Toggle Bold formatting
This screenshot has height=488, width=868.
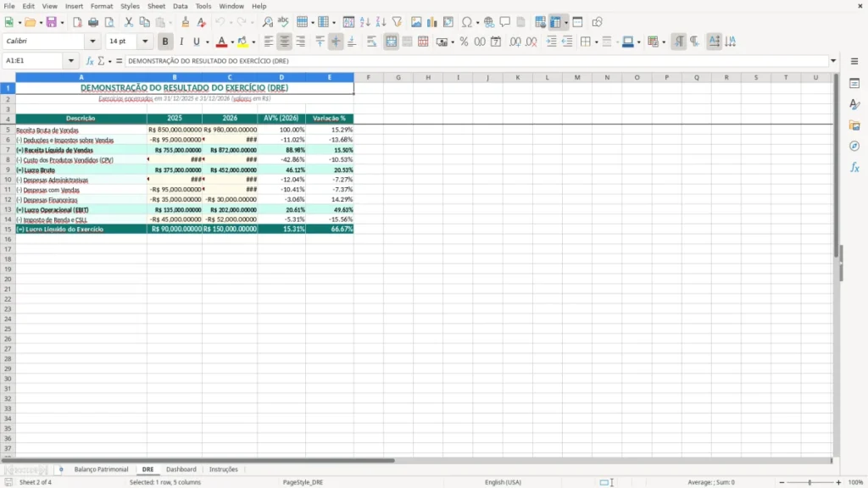(x=165, y=42)
